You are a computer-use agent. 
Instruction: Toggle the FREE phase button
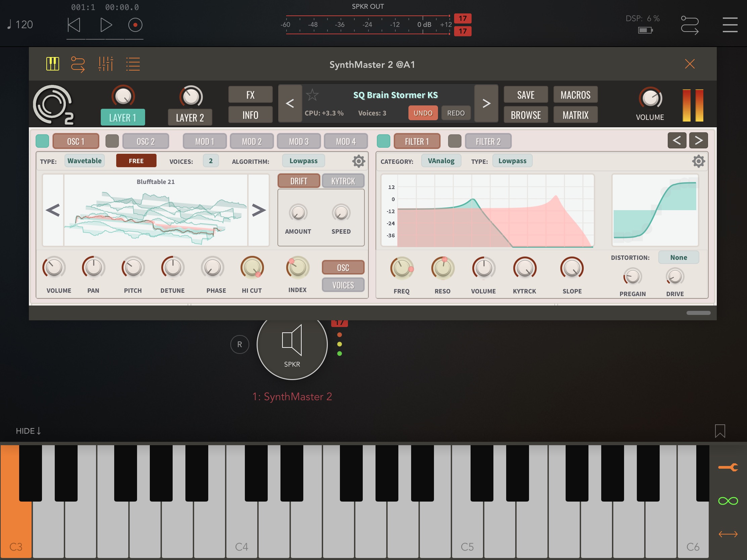tap(136, 161)
